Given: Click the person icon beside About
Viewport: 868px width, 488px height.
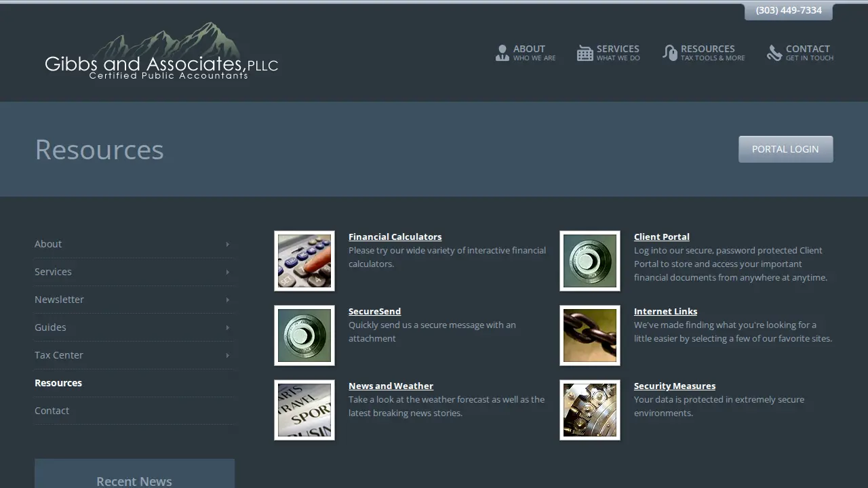Looking at the screenshot, I should click(x=502, y=53).
